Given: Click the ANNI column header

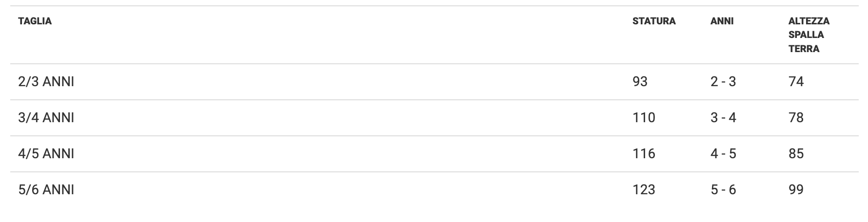Looking at the screenshot, I should (722, 21).
